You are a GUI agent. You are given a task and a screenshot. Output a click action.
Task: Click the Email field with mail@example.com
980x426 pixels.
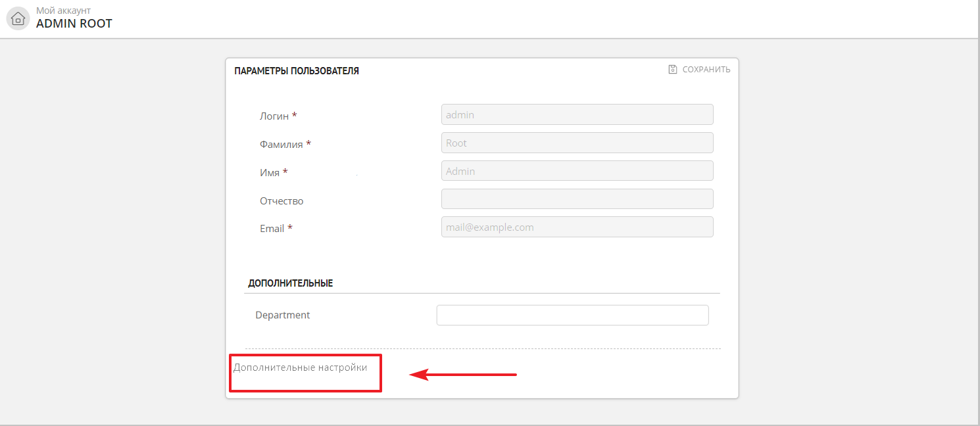tap(577, 227)
